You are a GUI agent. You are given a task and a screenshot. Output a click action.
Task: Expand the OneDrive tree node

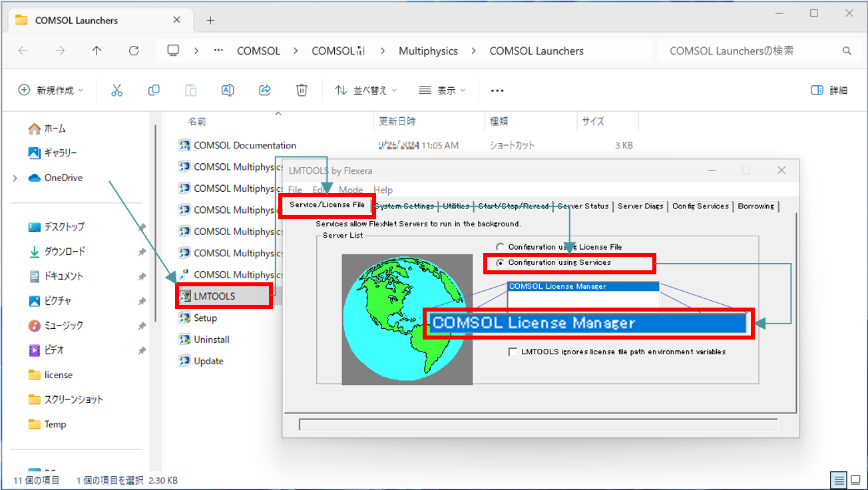tap(15, 178)
